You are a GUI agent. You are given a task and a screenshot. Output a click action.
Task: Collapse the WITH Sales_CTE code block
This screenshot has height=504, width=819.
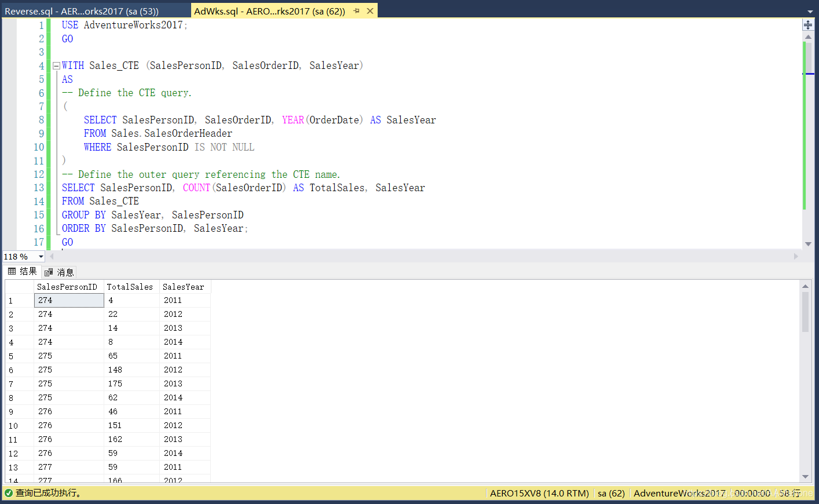click(x=56, y=66)
